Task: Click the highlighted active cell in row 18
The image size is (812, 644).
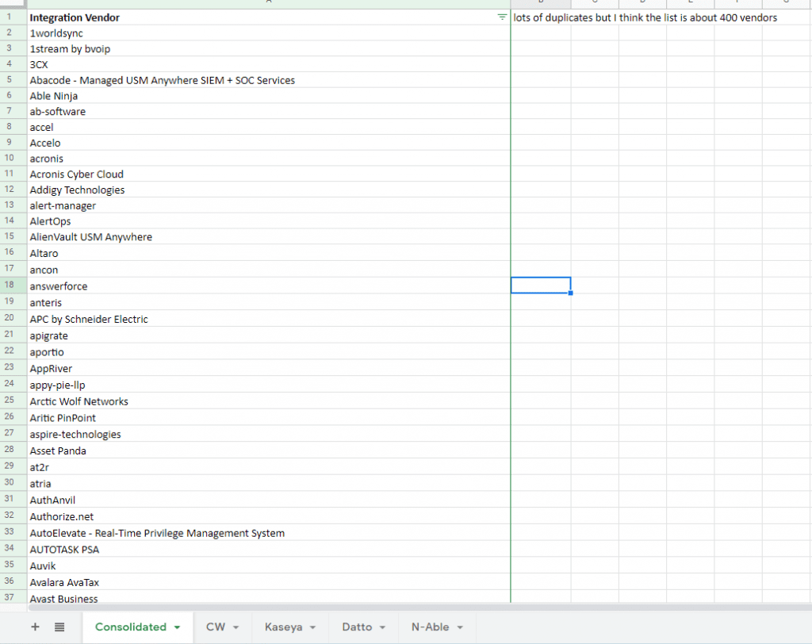Action: [541, 286]
